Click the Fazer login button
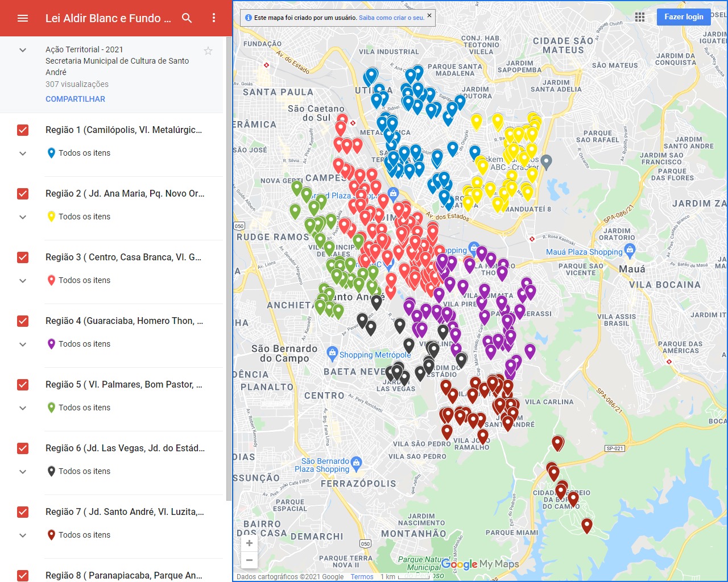 [x=684, y=16]
